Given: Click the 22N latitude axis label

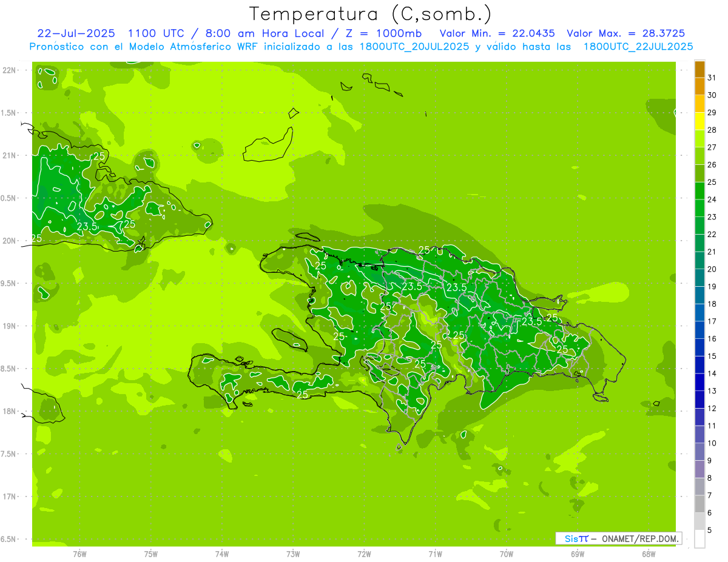Looking at the screenshot, I should 10,70.
